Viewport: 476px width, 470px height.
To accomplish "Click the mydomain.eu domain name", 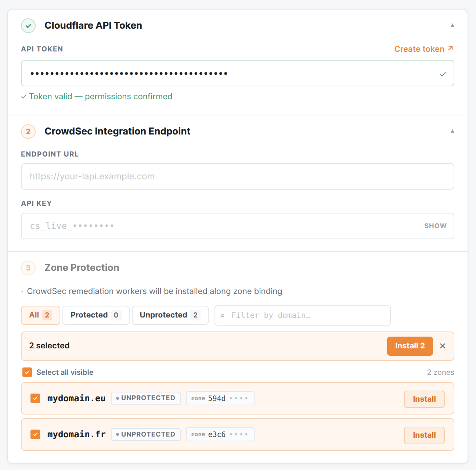I will [x=76, y=398].
